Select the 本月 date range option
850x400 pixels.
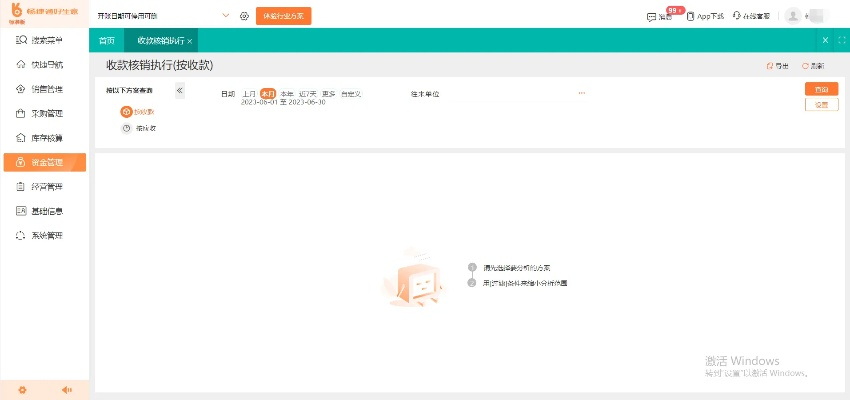point(267,93)
